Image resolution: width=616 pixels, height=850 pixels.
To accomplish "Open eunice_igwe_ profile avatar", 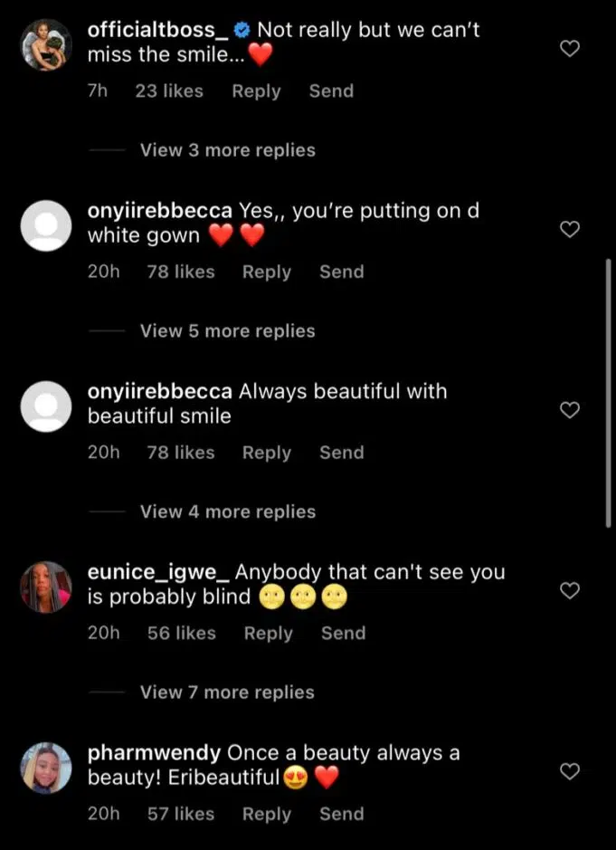I will coord(45,587).
